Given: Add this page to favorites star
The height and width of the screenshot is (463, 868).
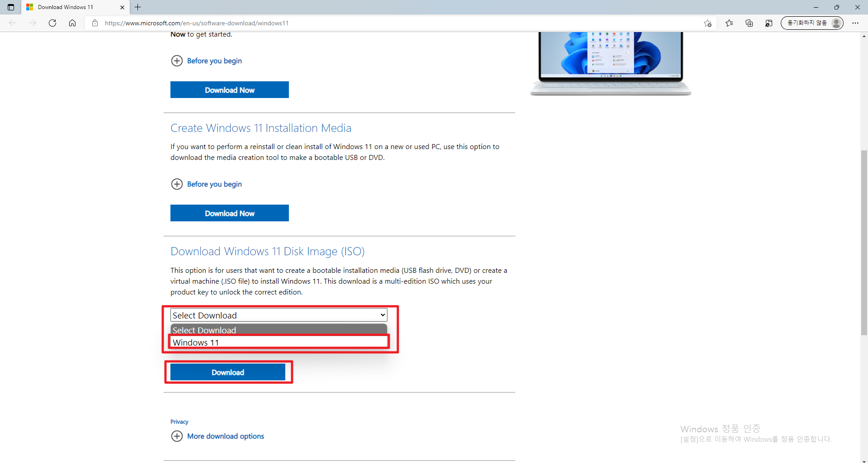Looking at the screenshot, I should pos(708,23).
